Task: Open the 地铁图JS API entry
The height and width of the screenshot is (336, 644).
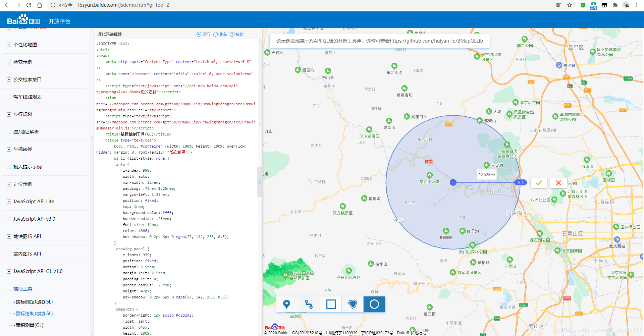Action: point(27,236)
